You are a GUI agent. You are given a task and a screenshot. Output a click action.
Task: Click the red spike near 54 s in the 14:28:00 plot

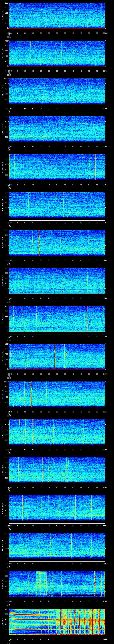[95, 167]
